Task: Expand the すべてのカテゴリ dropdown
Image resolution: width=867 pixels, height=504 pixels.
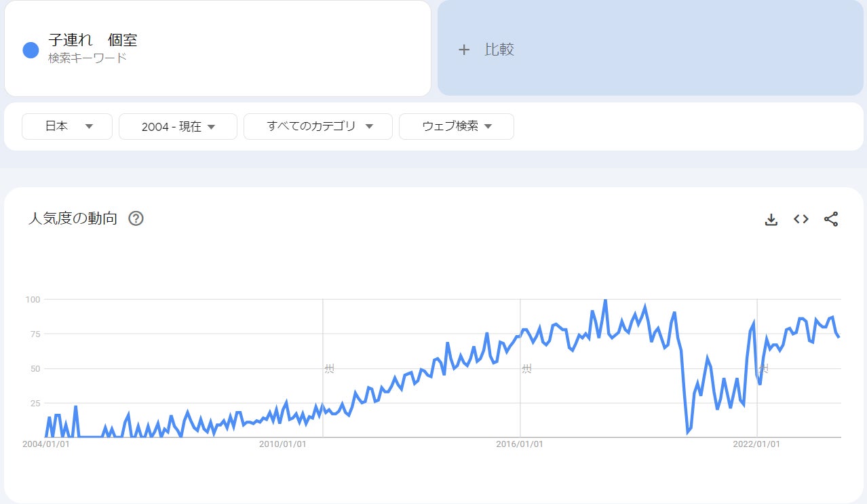Action: (318, 126)
